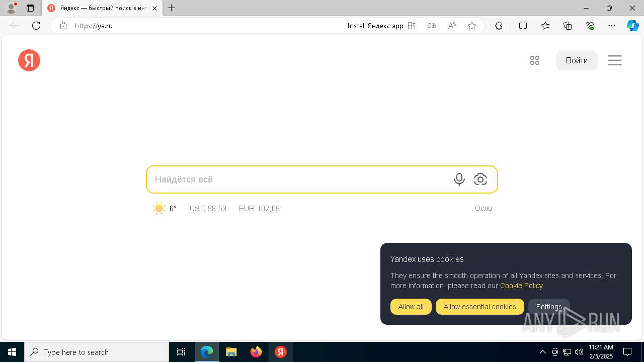Click the EUR 102,69 exchange rate
Viewport: 644px width, 362px height.
[259, 208]
